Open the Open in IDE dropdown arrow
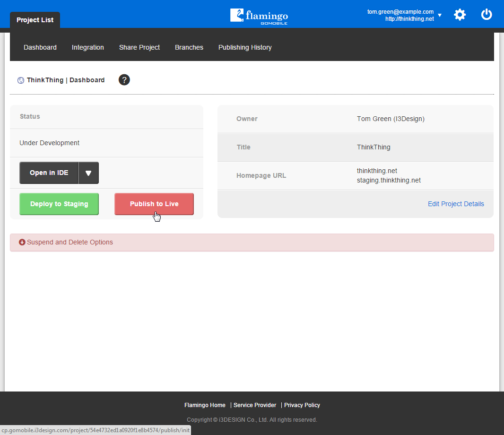The width and height of the screenshot is (504, 435). tap(88, 173)
